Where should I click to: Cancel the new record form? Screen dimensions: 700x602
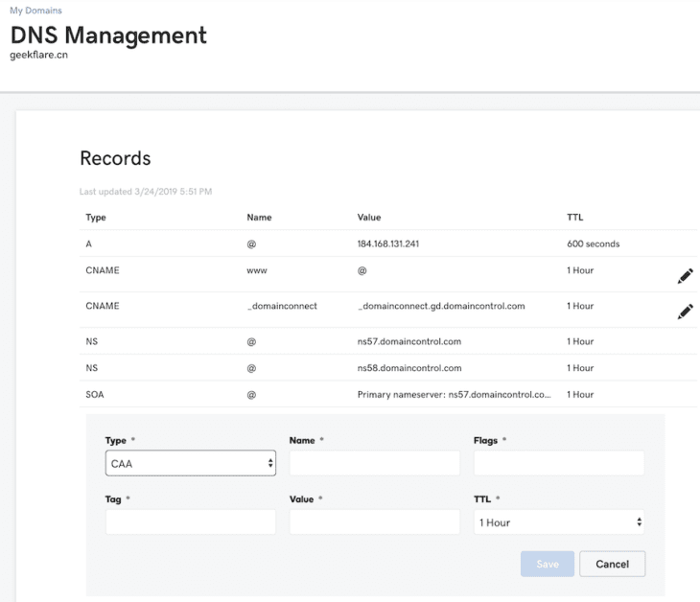pyautogui.click(x=612, y=564)
